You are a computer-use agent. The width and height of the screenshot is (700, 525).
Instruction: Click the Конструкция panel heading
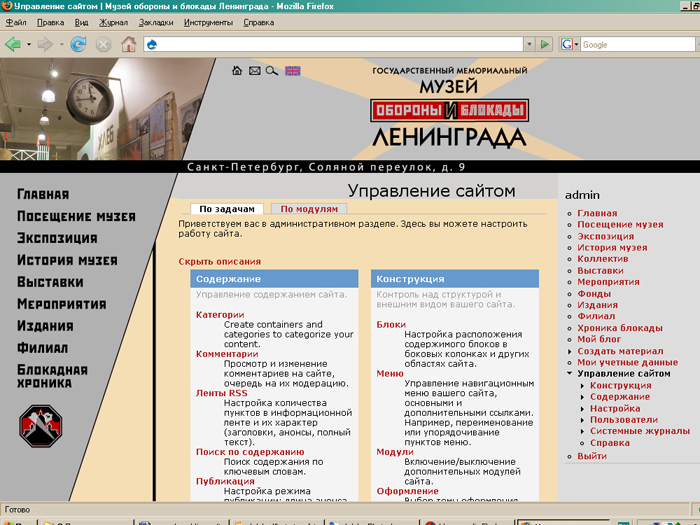455,279
